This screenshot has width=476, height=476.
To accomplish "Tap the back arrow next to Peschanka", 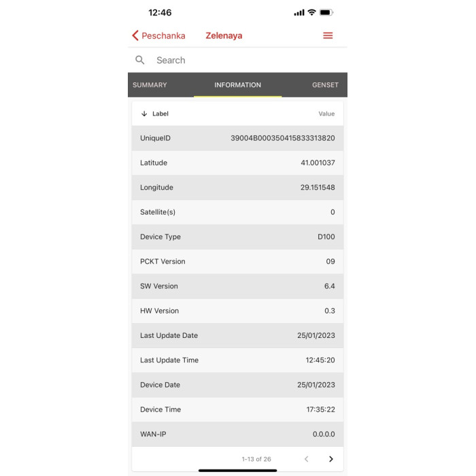I will (x=135, y=35).
